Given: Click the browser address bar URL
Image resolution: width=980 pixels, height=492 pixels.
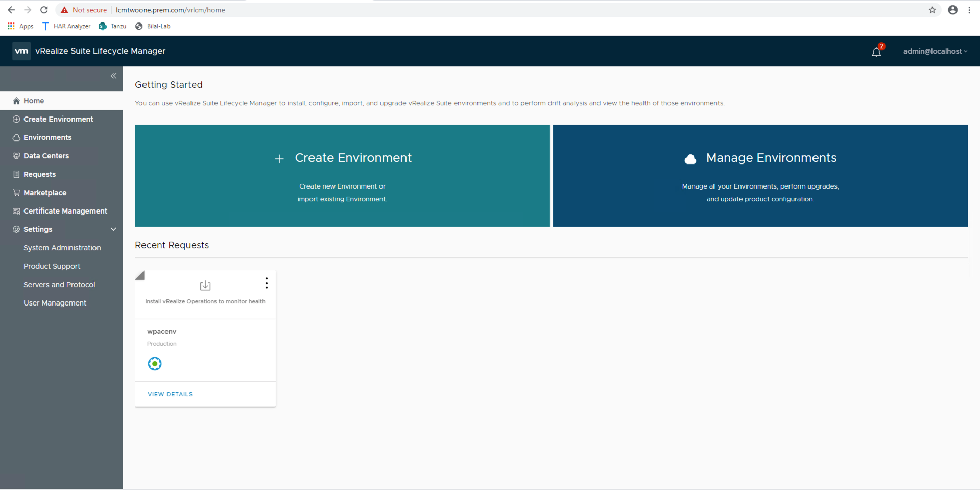Looking at the screenshot, I should [171, 10].
